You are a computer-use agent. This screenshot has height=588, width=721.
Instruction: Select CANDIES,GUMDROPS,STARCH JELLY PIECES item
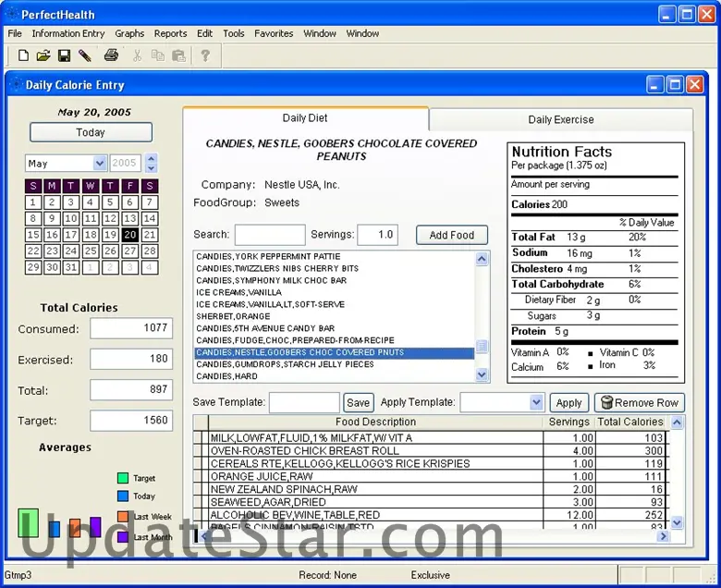tap(335, 364)
